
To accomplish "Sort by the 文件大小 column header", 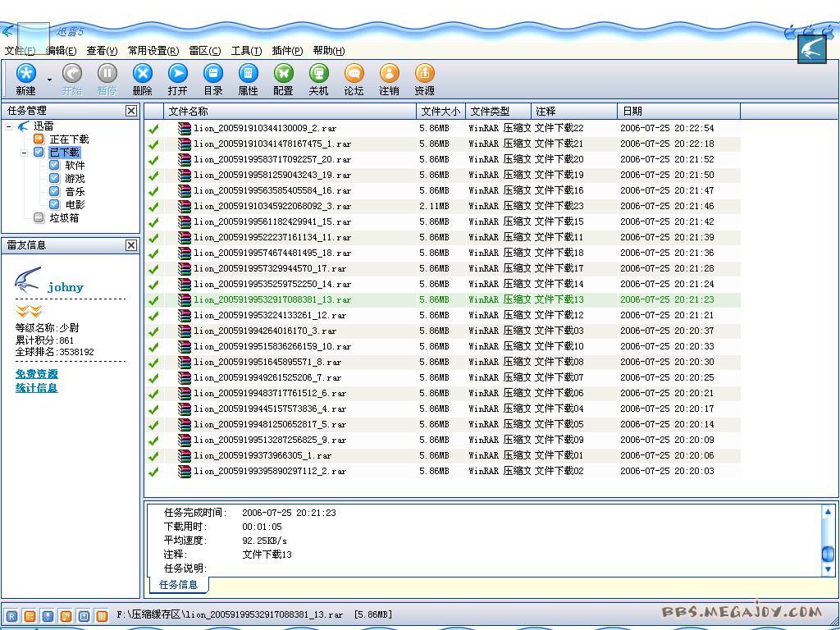I will [441, 112].
